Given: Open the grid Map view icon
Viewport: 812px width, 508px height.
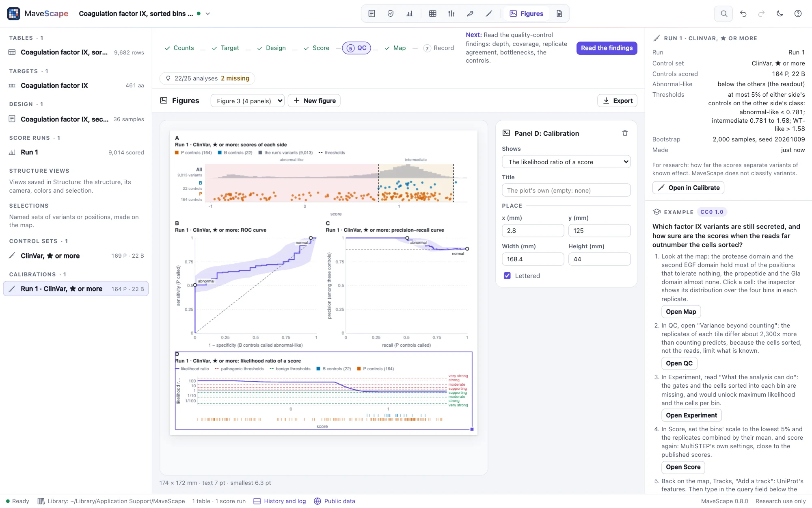Looking at the screenshot, I should [432, 13].
